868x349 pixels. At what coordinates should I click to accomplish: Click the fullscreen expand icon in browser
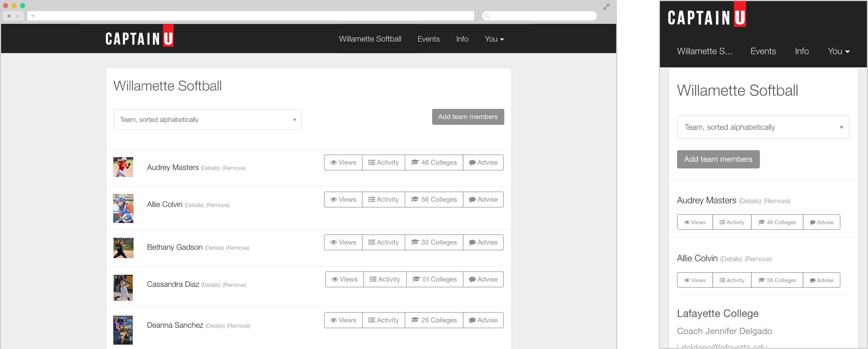pyautogui.click(x=606, y=7)
